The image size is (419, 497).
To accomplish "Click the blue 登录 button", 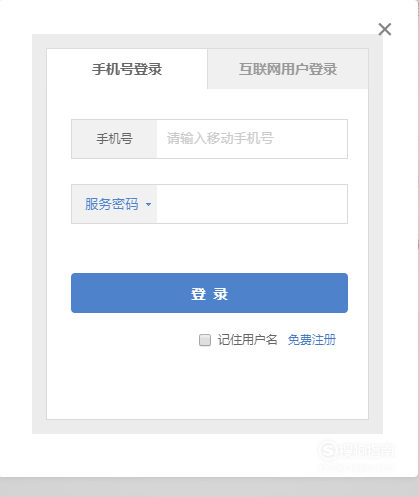I will [209, 293].
